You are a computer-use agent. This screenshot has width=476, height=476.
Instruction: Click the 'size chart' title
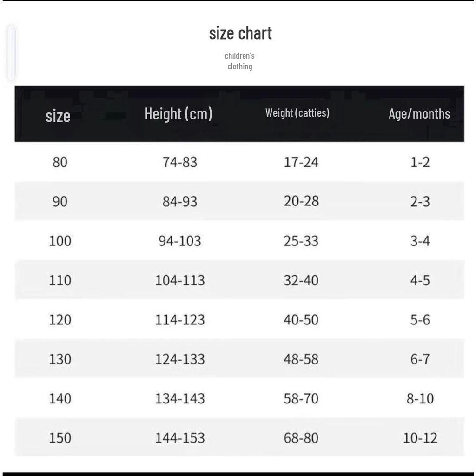240,33
